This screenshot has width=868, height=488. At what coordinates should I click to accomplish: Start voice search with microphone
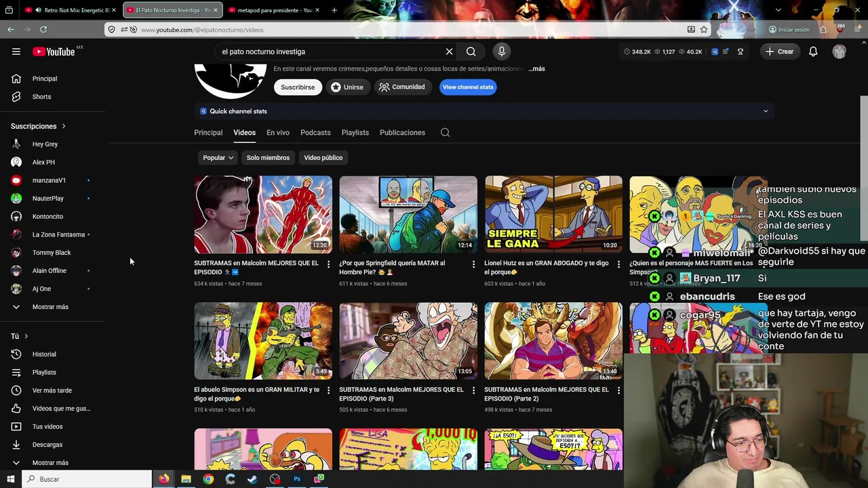tap(502, 52)
